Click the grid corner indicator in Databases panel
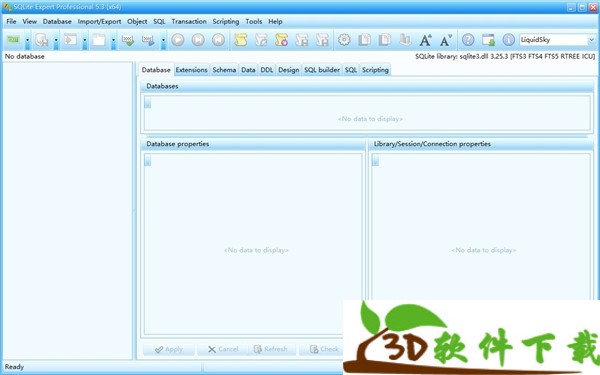The image size is (600, 375). tap(148, 103)
